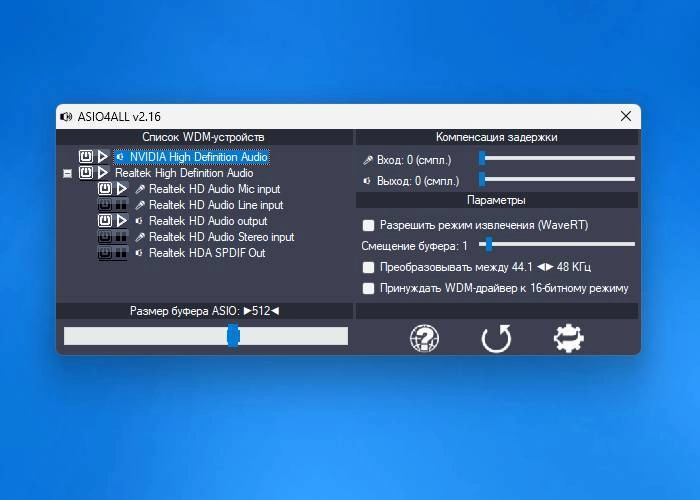Enable Принуждать WDM-драйвер к 16-битному режиму checkbox

click(368, 288)
